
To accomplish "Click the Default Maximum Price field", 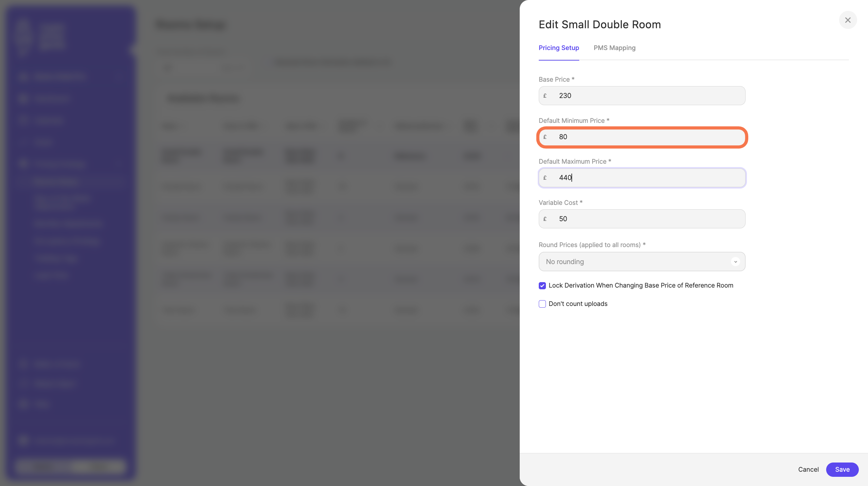I will [x=642, y=178].
